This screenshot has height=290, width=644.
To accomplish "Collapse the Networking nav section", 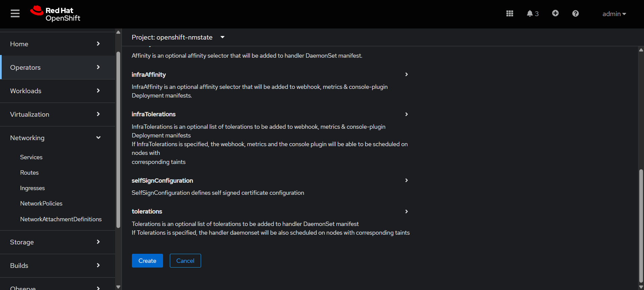I will pos(55,138).
